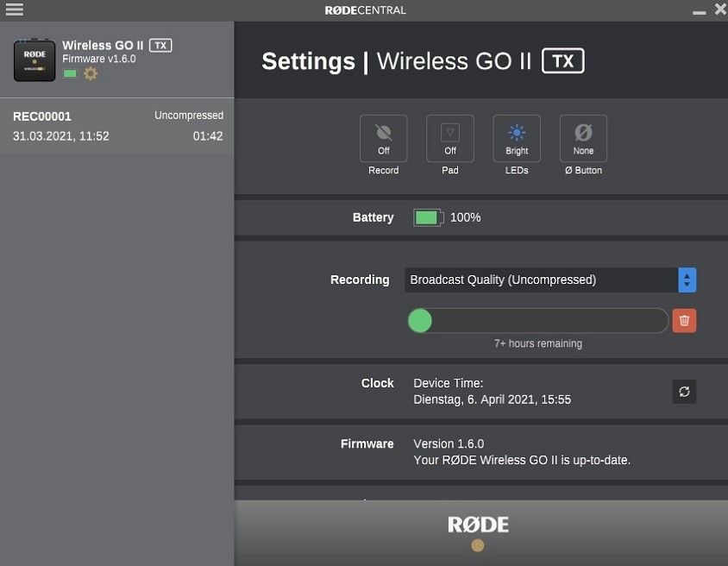Viewport: 728px width, 566px height.
Task: Click the gold dot below RØDE logo
Action: 478,545
